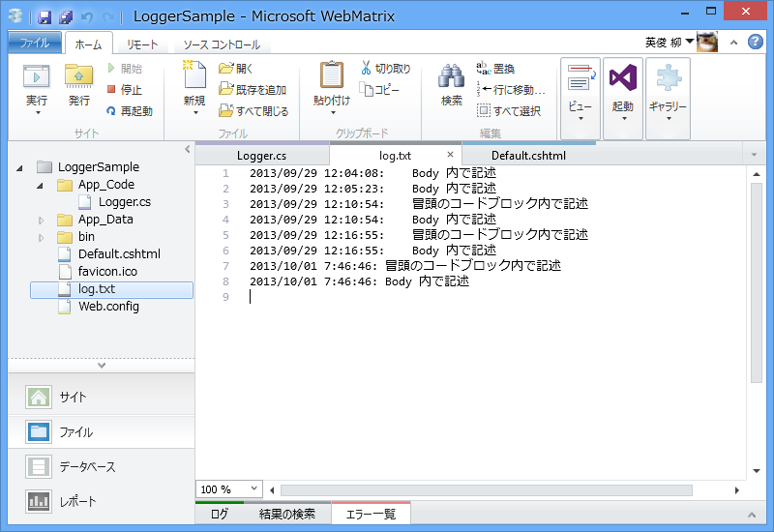This screenshot has width=774, height=532.
Task: Stop the site with 停止
Action: point(125,89)
